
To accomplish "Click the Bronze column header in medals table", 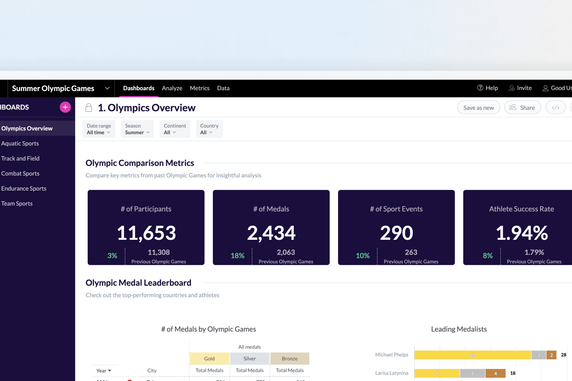I will coord(290,358).
